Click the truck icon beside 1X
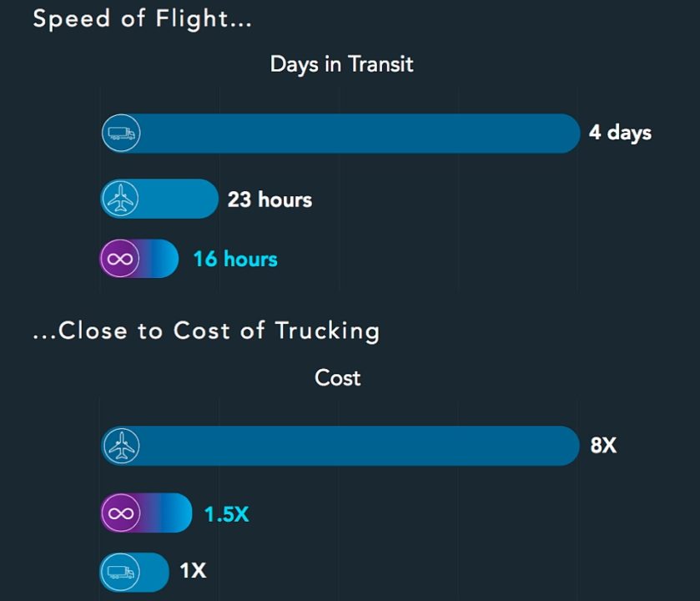Image resolution: width=700 pixels, height=601 pixels. (120, 572)
